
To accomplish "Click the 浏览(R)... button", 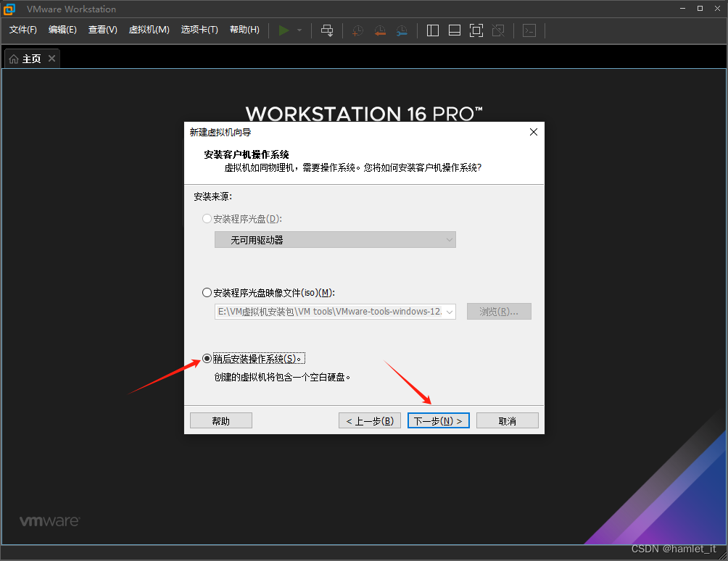I will (x=499, y=312).
